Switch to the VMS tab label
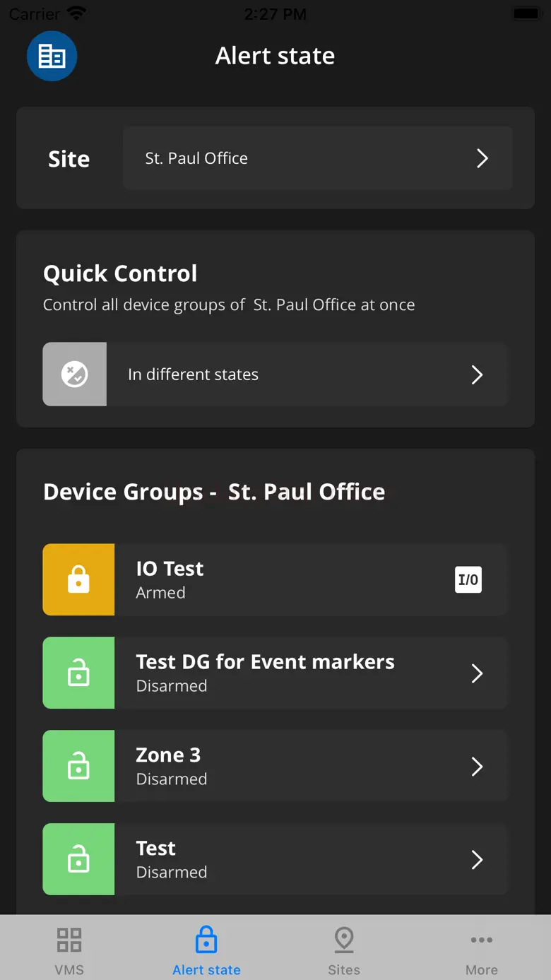Screen dimensions: 551x980 (69, 970)
